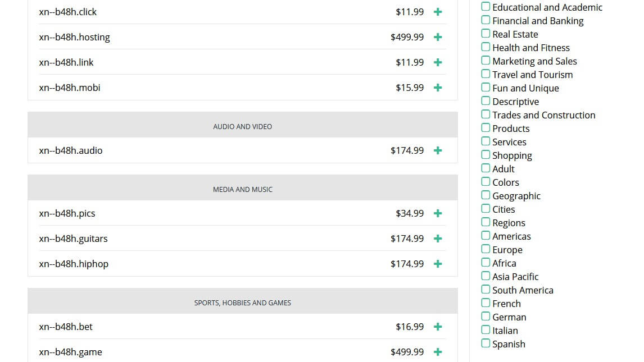Add xn--b48h.link using plus icon
The image size is (644, 362).
coord(438,62)
